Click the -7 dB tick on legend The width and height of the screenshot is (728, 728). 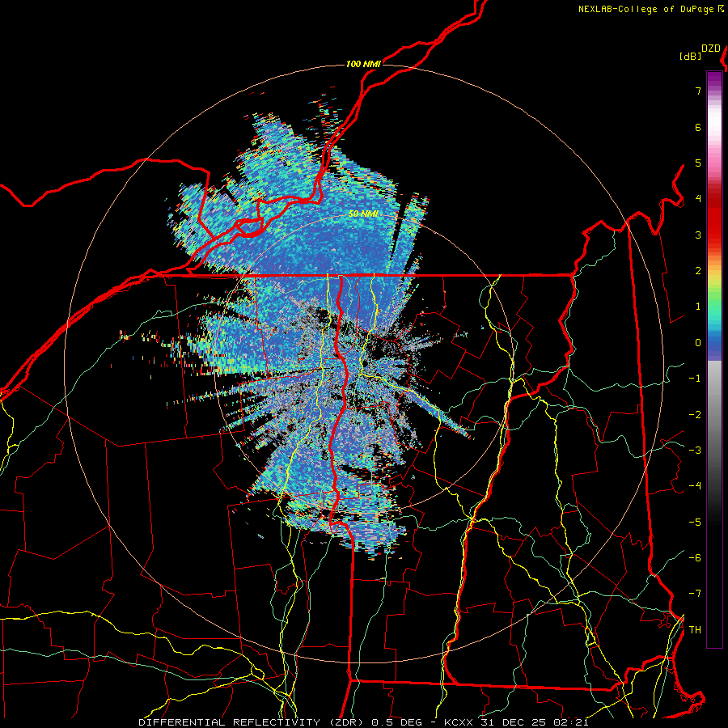pos(695,594)
